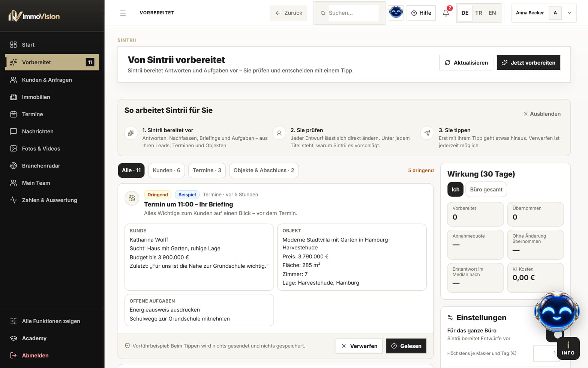588x368 pixels.
Task: Click the Aktualisieren refresh button
Action: click(x=466, y=63)
